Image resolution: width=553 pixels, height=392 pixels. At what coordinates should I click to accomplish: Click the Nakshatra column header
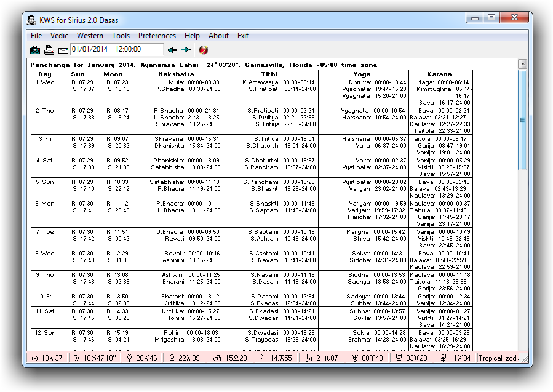177,74
